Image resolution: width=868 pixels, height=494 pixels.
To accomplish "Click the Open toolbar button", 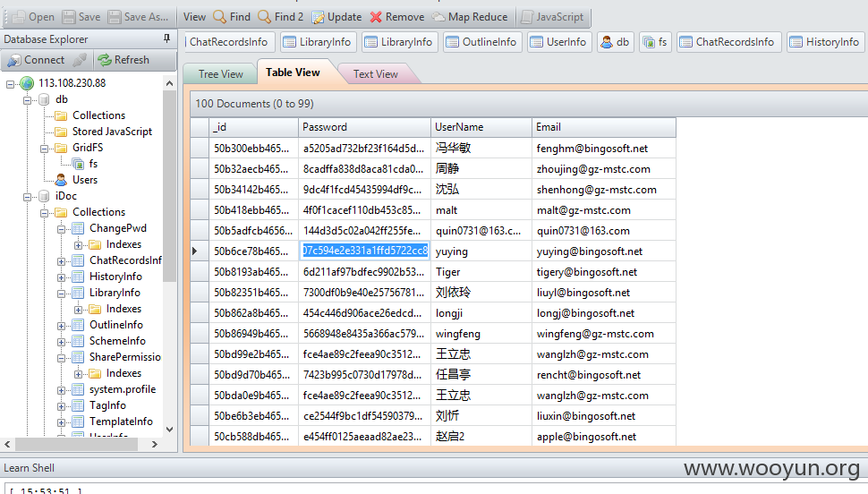I will (33, 17).
